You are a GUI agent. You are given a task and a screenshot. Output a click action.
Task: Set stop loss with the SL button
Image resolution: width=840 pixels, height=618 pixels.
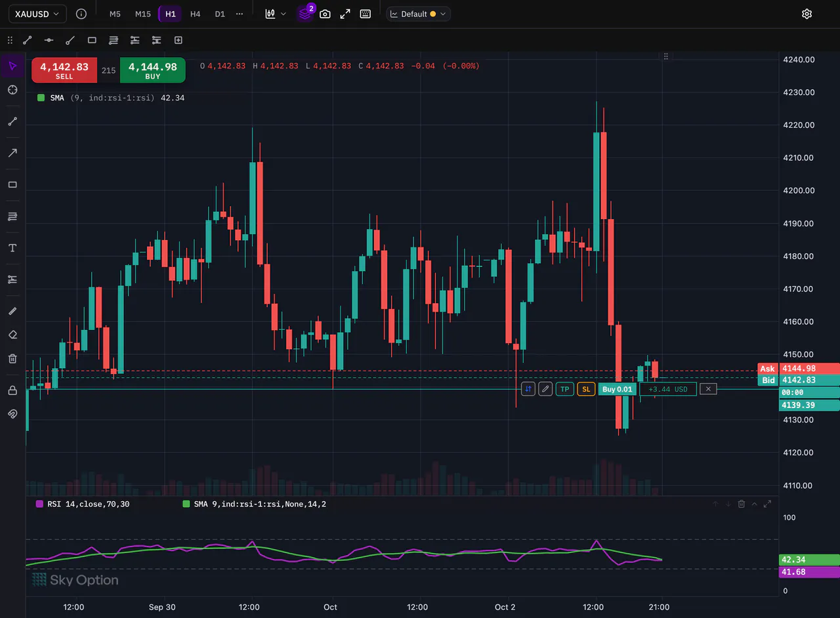click(x=586, y=389)
